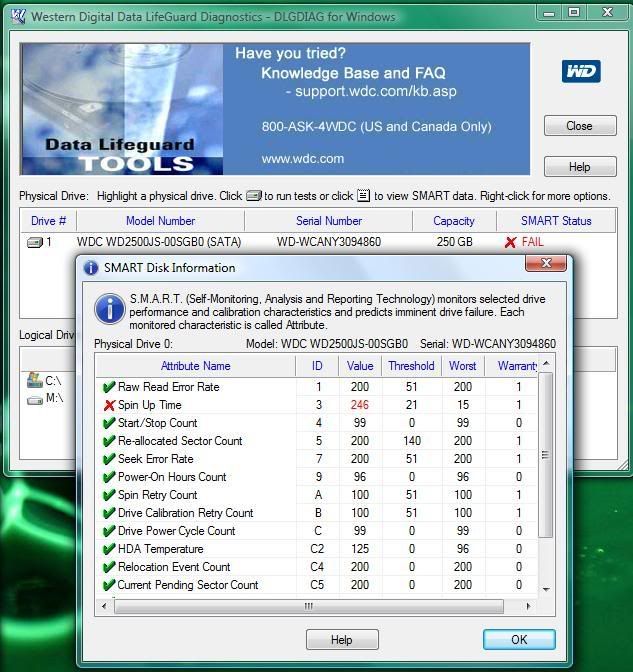Screen dimensions: 633x672
Task: Click the horizontal scroll left arrow
Action: tap(104, 606)
